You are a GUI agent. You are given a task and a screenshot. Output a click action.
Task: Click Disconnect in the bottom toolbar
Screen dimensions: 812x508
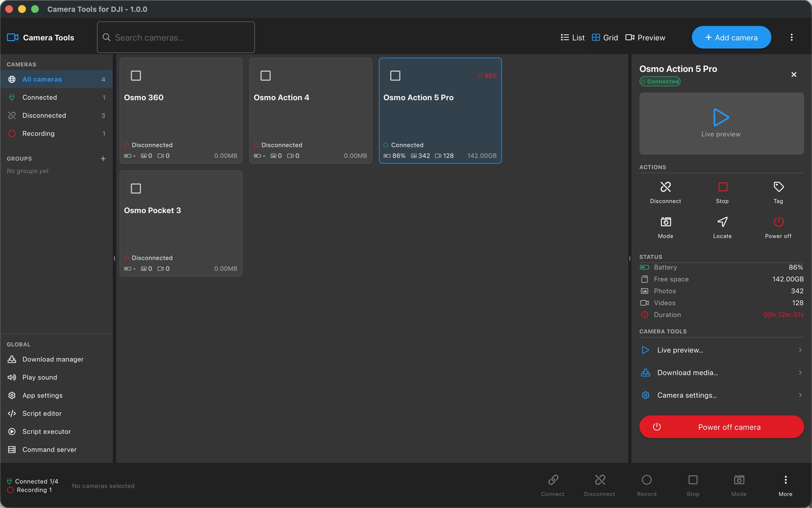click(x=599, y=485)
